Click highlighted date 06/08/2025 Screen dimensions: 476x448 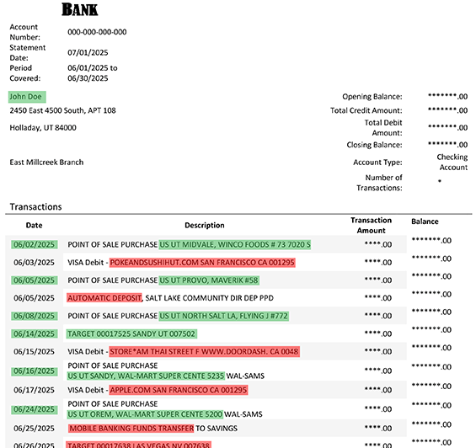(35, 316)
